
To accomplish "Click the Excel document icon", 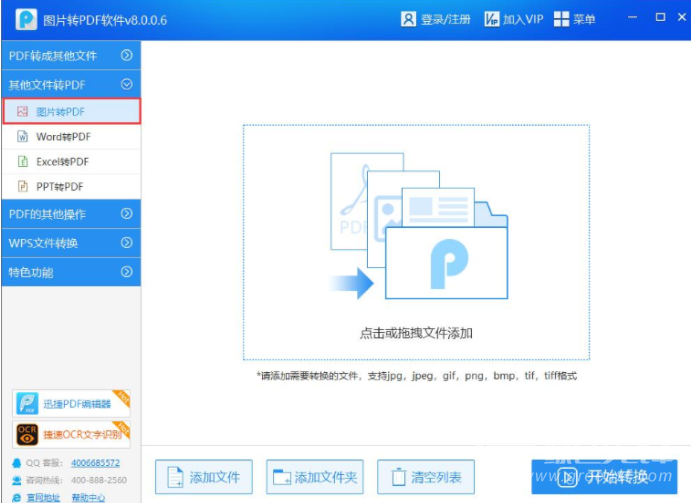I will pos(22,161).
